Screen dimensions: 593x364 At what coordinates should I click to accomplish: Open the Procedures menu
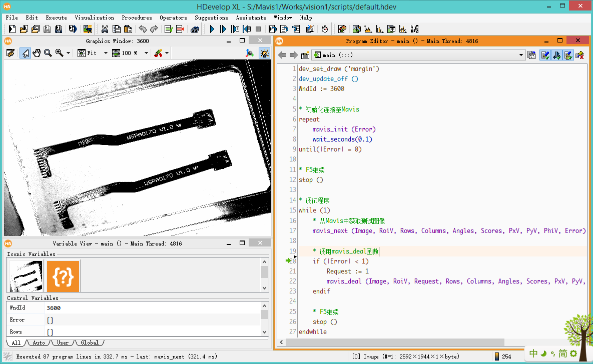coord(137,17)
